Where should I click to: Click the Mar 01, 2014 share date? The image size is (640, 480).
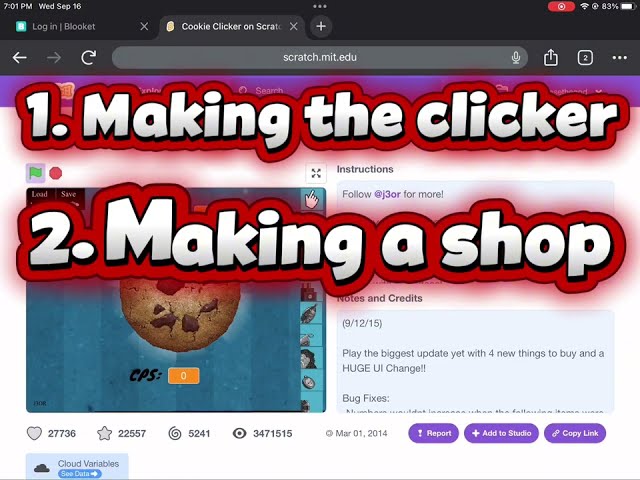(x=361, y=433)
